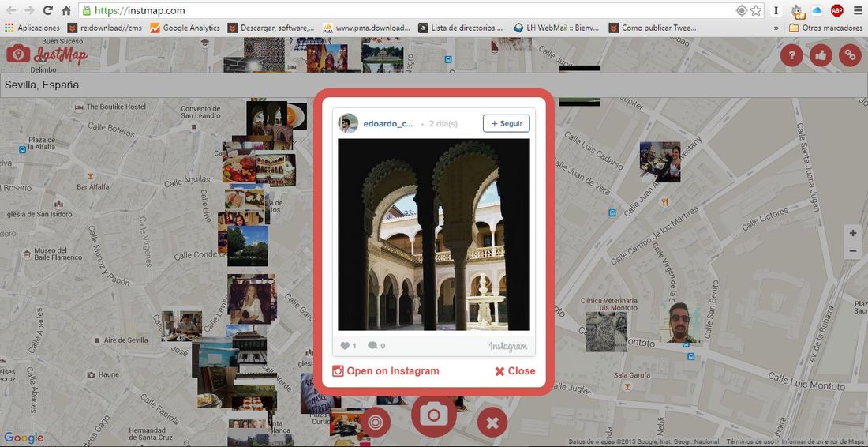Click the 'Términos de uso' link
Screen dimensions: 868x447
tap(750, 442)
